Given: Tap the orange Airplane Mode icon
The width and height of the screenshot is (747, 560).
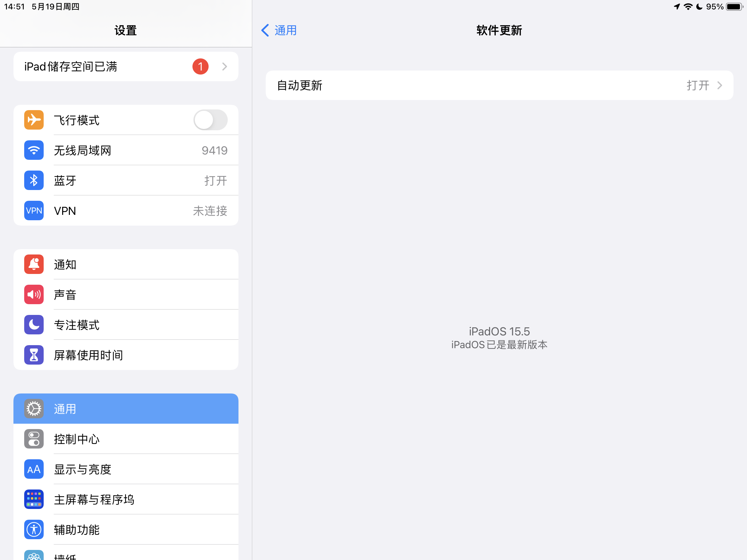Looking at the screenshot, I should 34,120.
